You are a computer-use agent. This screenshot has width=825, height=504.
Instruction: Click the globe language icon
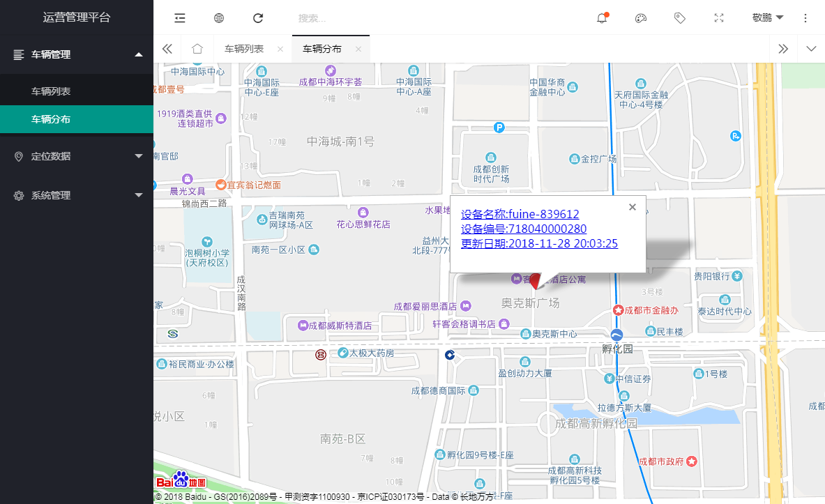coord(218,17)
